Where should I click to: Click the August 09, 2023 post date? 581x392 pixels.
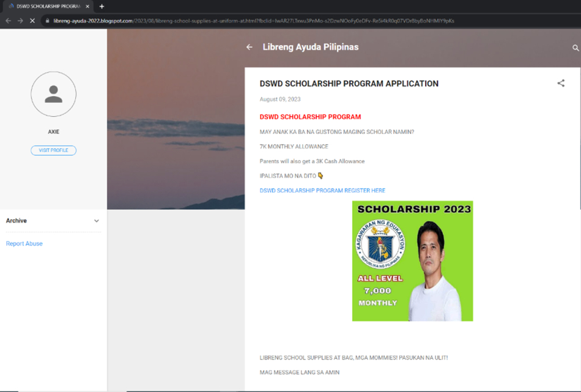280,99
